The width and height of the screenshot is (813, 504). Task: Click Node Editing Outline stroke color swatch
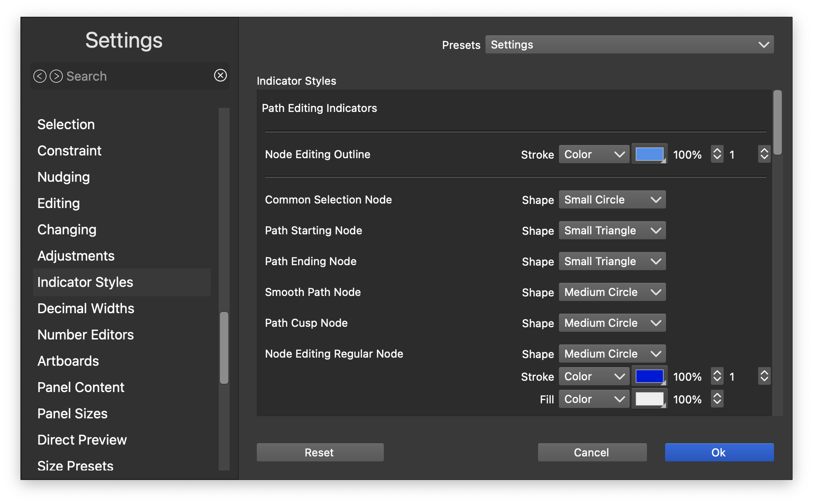click(649, 155)
